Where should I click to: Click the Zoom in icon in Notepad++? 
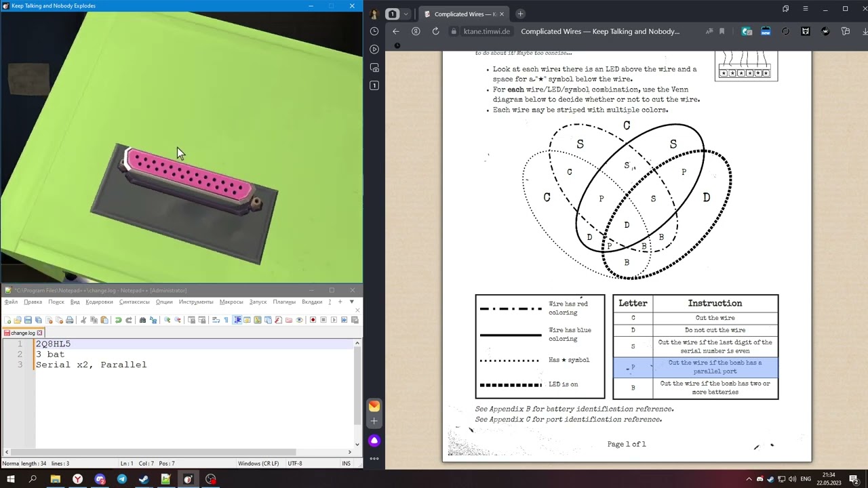tap(167, 320)
